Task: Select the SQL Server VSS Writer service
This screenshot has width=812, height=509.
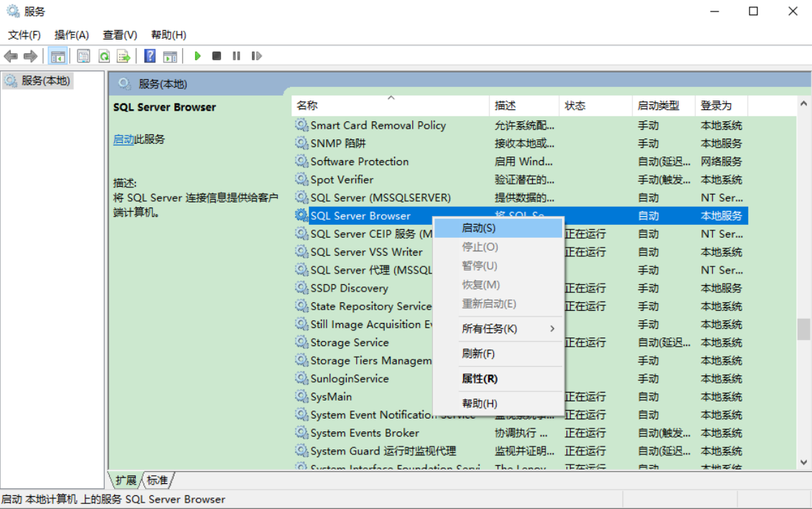Action: pyautogui.click(x=366, y=252)
